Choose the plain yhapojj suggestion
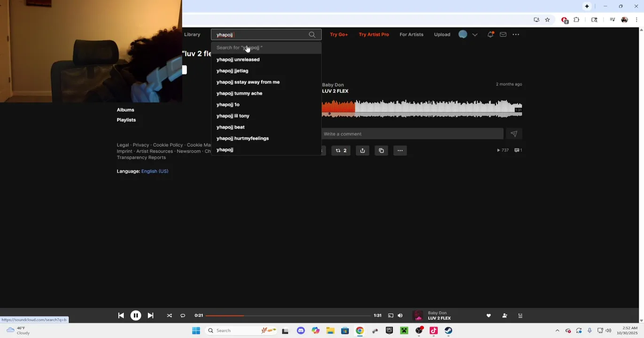644x338 pixels. pos(266,150)
